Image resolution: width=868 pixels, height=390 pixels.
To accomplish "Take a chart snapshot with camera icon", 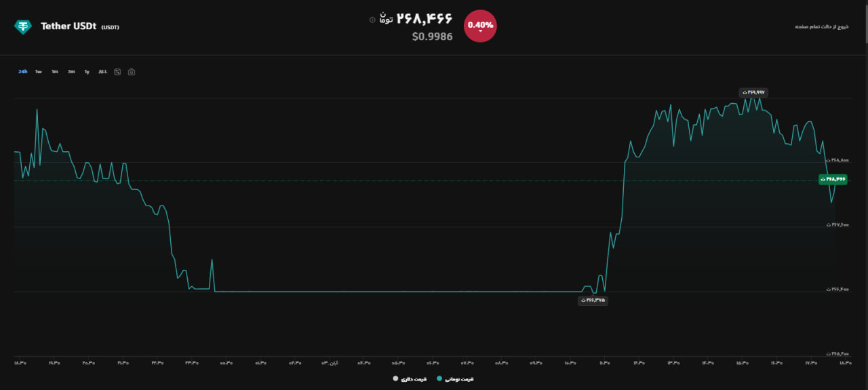I will (x=132, y=72).
